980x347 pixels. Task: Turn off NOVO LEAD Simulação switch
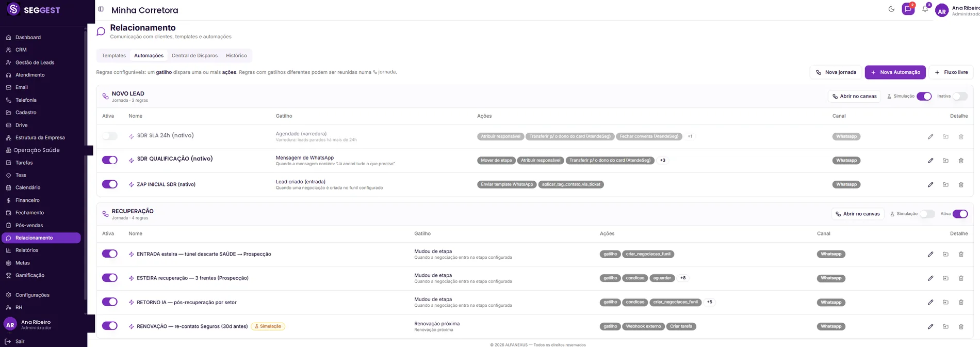click(924, 97)
